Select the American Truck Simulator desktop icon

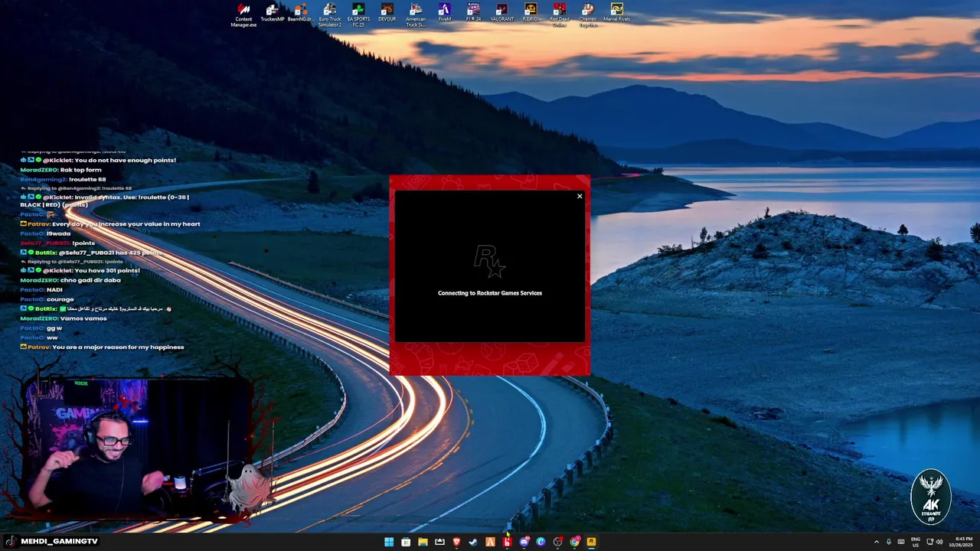click(416, 15)
